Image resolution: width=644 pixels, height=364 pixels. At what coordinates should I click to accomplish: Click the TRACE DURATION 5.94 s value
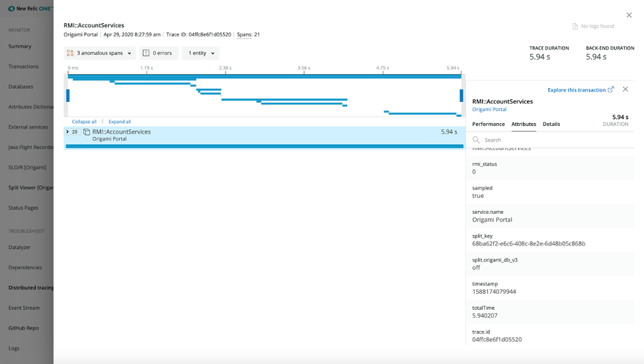click(540, 57)
